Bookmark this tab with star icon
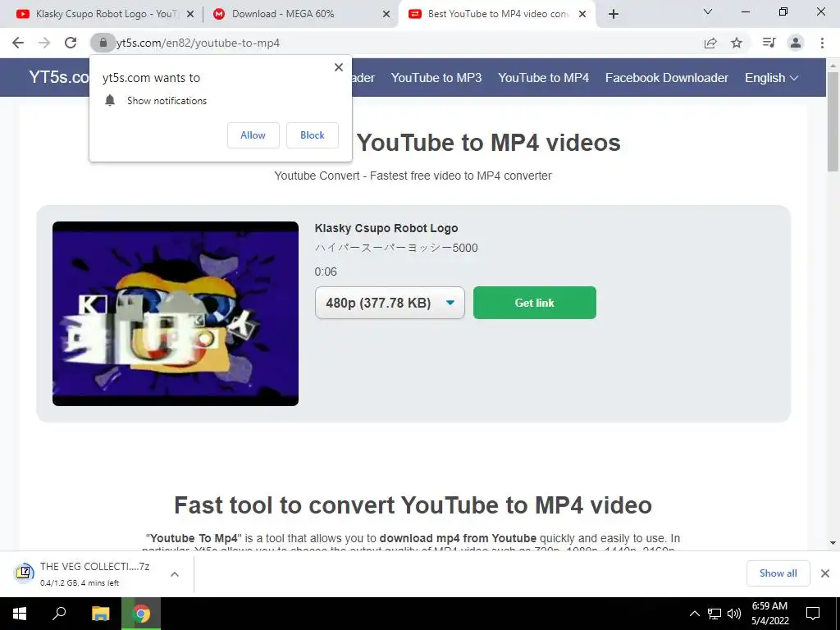840x630 pixels. tap(737, 43)
